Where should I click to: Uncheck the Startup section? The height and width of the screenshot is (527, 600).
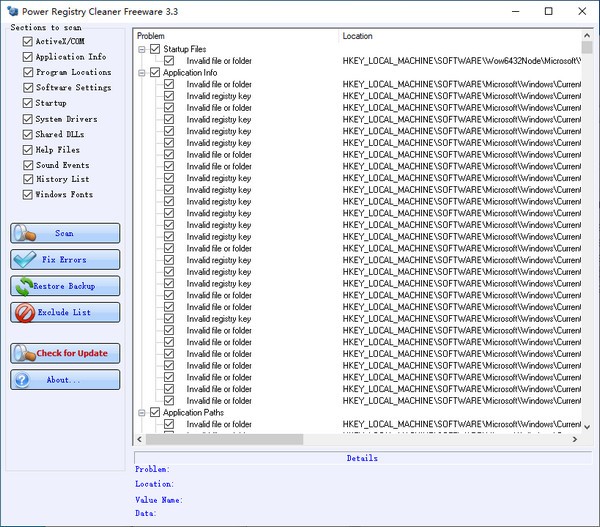[28, 103]
